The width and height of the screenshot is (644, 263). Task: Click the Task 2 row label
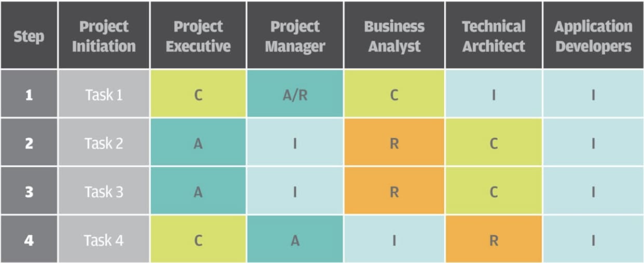point(104,143)
